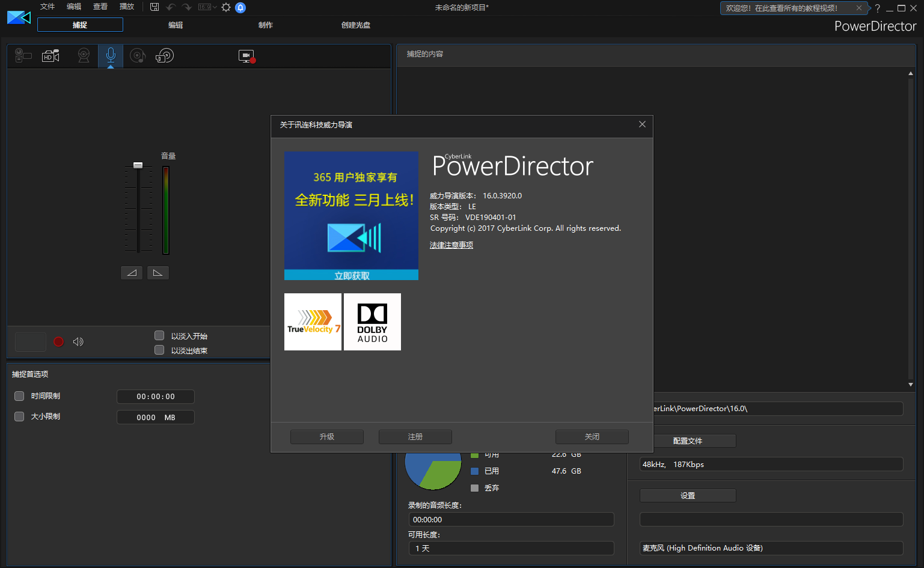Switch to the 制作 tab
The height and width of the screenshot is (568, 924).
[x=266, y=25]
